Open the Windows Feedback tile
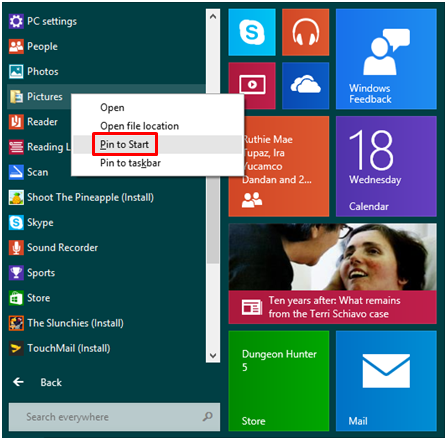The width and height of the screenshot is (446, 439). coord(386,59)
